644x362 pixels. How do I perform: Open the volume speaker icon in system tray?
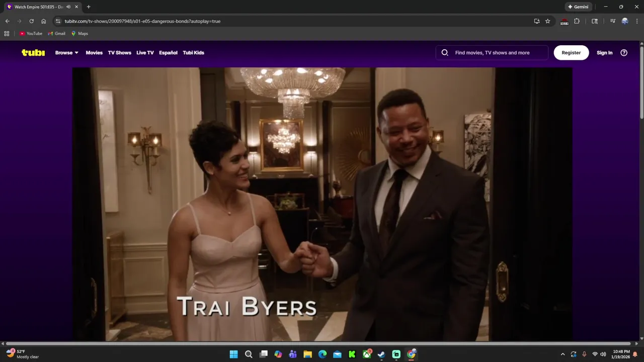[x=603, y=354]
